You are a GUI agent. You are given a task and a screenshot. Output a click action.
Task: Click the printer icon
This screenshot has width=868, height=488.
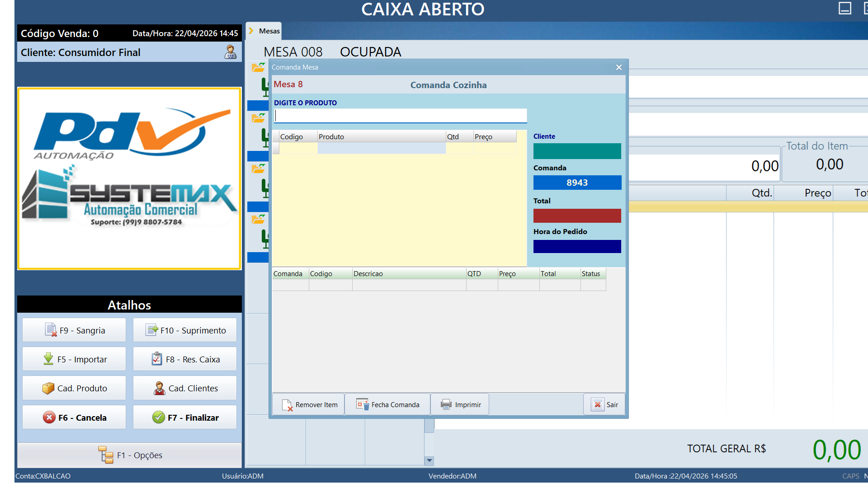tap(446, 404)
